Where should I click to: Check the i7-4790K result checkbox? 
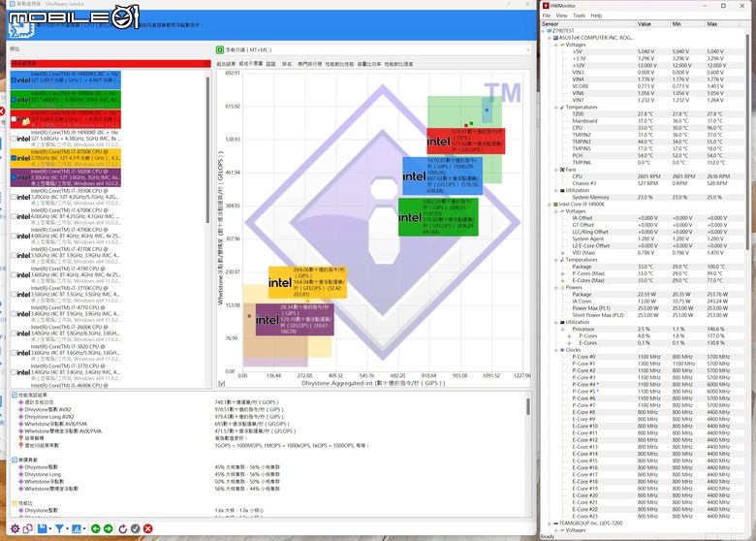(14, 236)
